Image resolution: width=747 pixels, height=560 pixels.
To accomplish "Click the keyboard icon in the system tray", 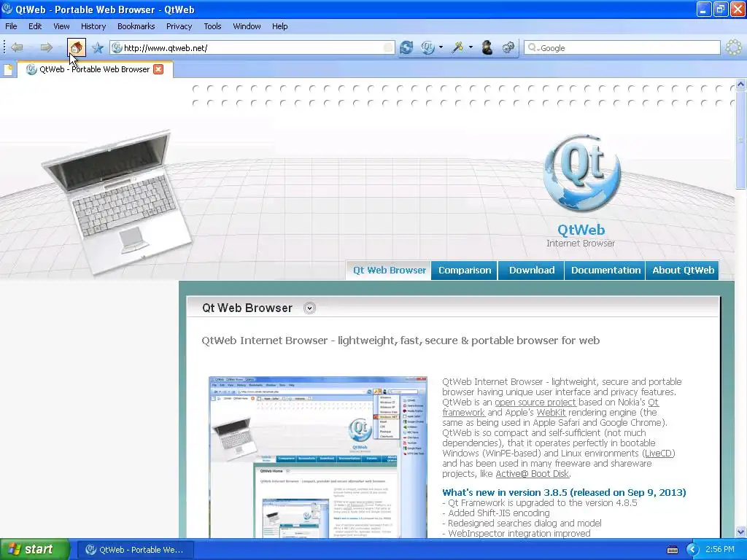I will 672,550.
